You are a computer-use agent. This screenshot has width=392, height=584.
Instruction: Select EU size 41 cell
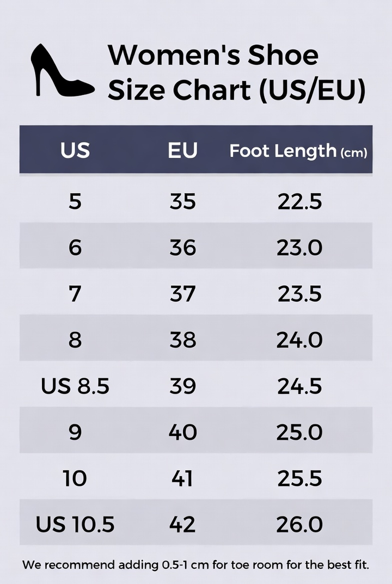(182, 478)
